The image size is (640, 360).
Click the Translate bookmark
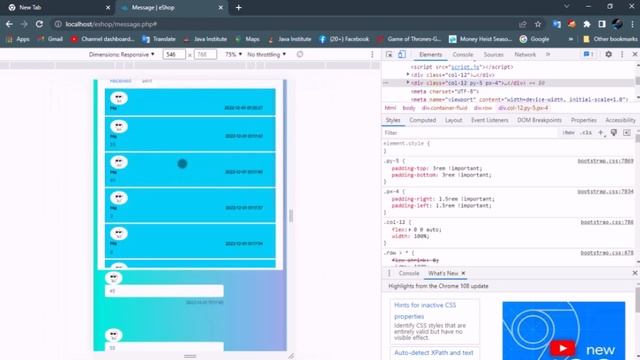(159, 39)
